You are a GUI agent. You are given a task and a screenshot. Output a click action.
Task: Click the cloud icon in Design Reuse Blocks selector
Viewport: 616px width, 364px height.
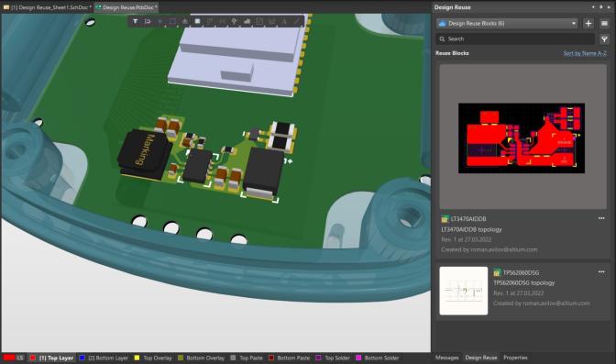[x=442, y=24]
